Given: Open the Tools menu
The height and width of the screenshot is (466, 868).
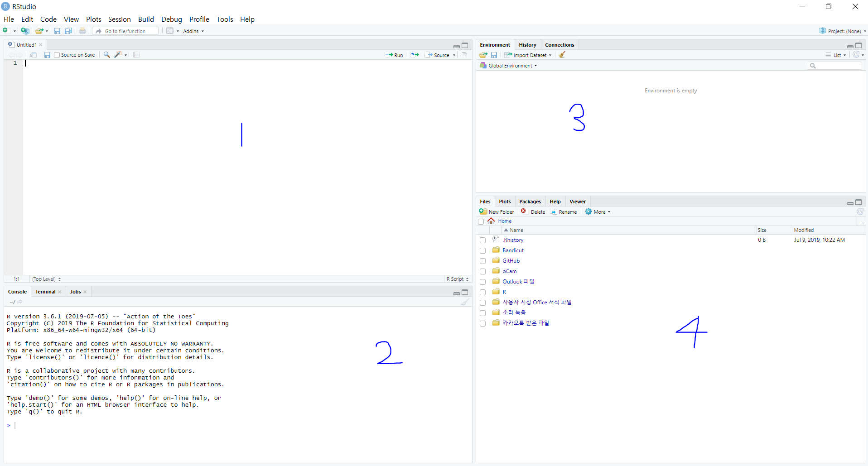Looking at the screenshot, I should pyautogui.click(x=225, y=19).
